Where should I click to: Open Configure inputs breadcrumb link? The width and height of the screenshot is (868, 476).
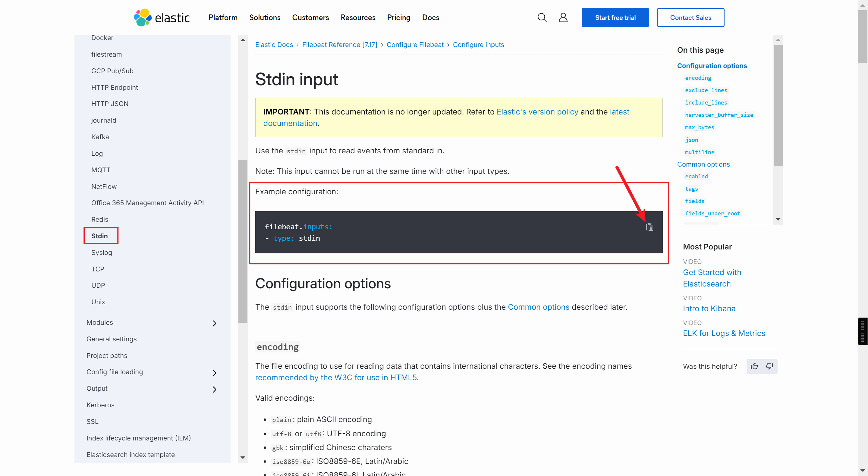click(478, 45)
